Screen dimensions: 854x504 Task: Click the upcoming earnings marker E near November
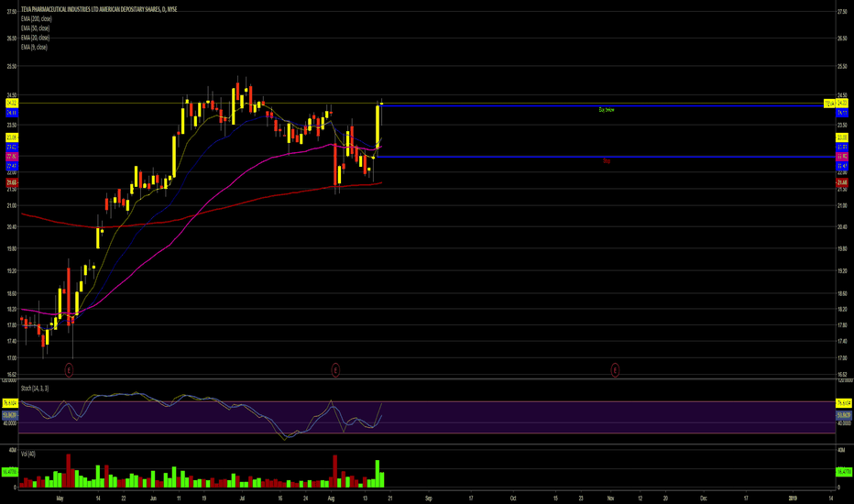point(615,370)
